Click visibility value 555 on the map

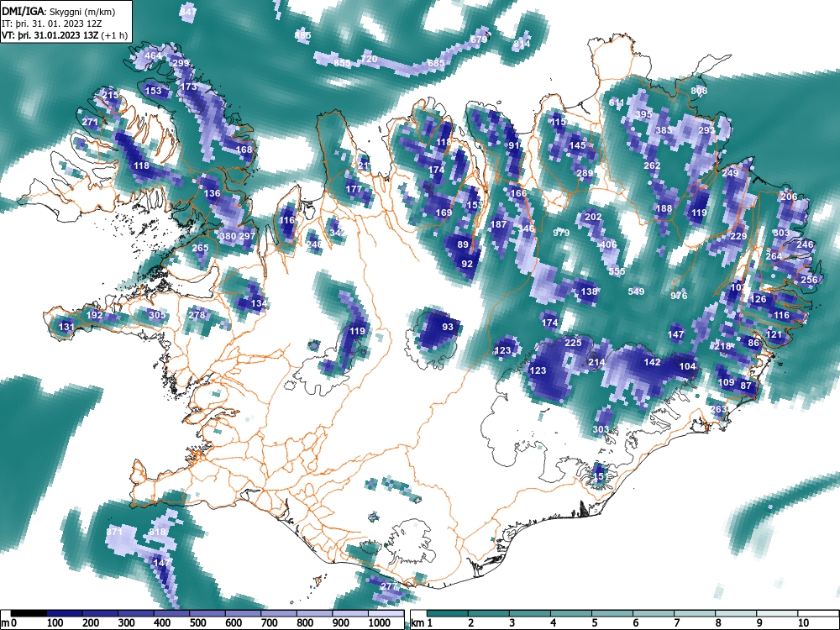(x=617, y=271)
